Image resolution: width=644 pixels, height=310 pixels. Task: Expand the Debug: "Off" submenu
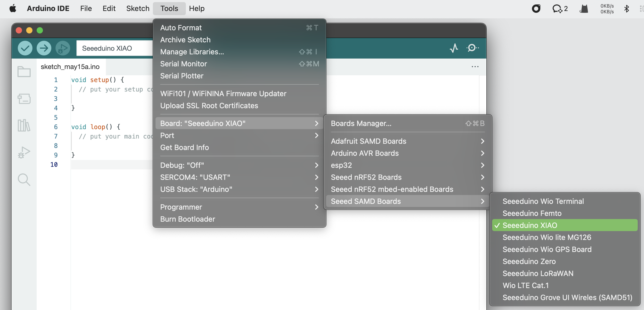coord(239,165)
